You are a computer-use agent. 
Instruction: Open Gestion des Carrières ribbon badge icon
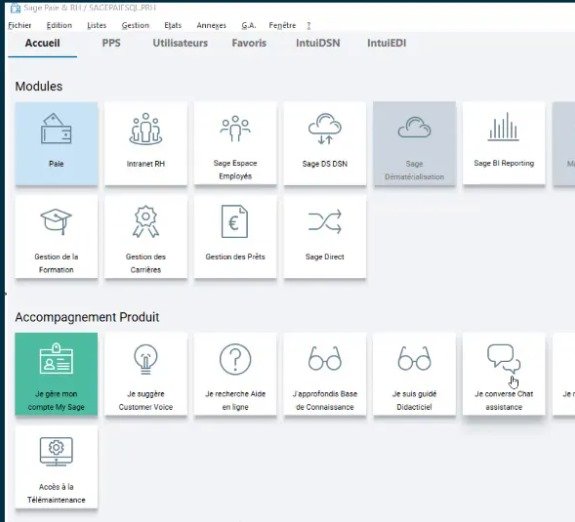146,222
